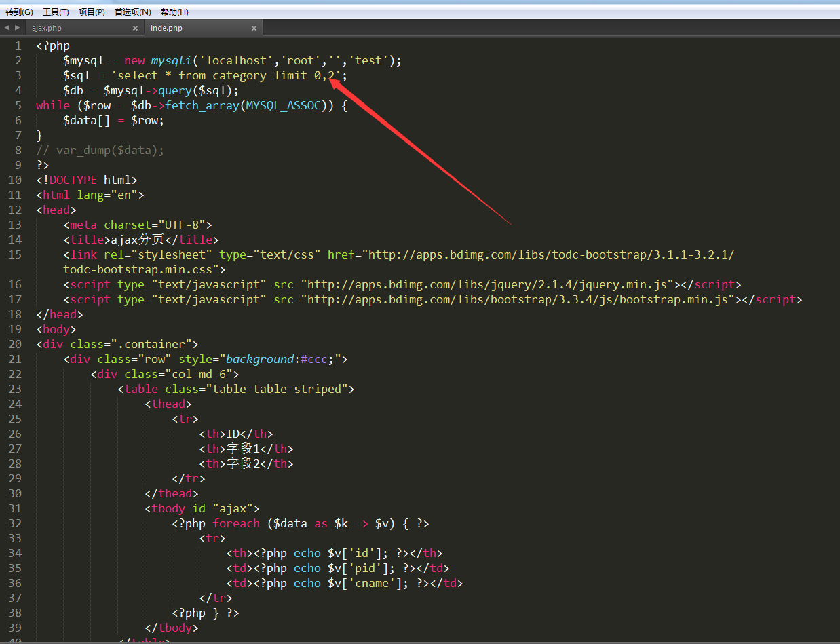Click the right tab-scroll arrow
The height and width of the screenshot is (644, 840).
17,28
